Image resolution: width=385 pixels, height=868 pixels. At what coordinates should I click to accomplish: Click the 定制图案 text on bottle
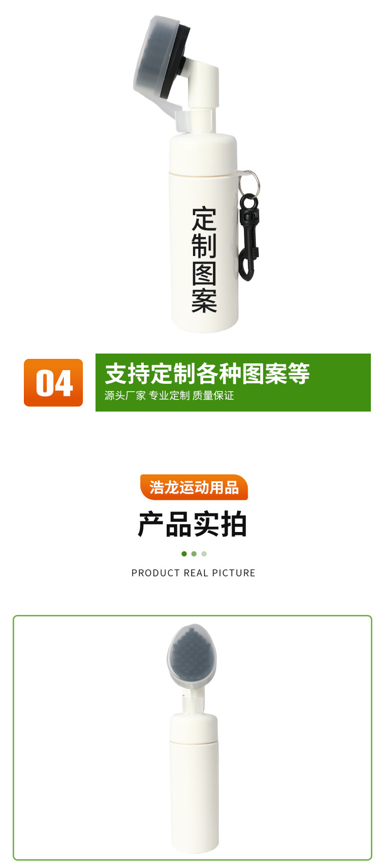pyautogui.click(x=204, y=260)
